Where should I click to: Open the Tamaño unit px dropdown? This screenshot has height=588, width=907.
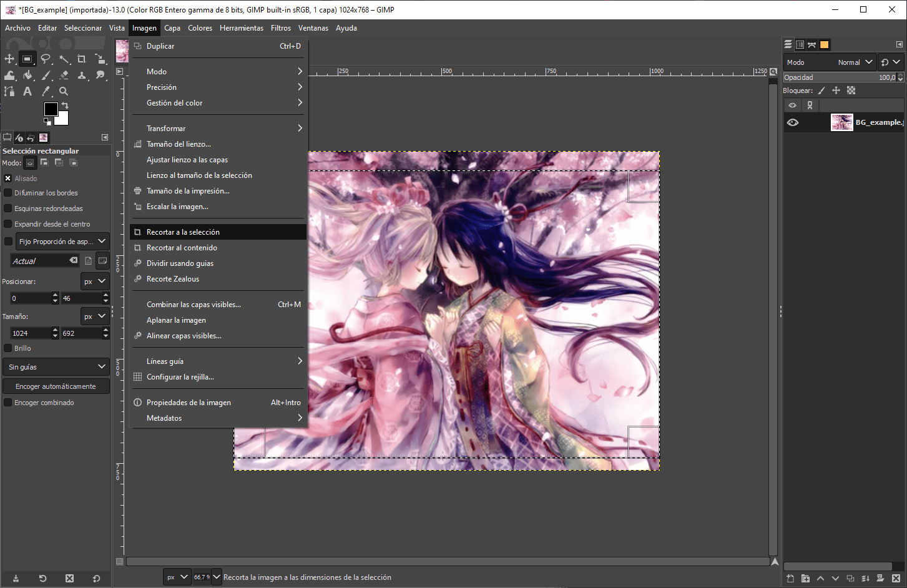95,316
